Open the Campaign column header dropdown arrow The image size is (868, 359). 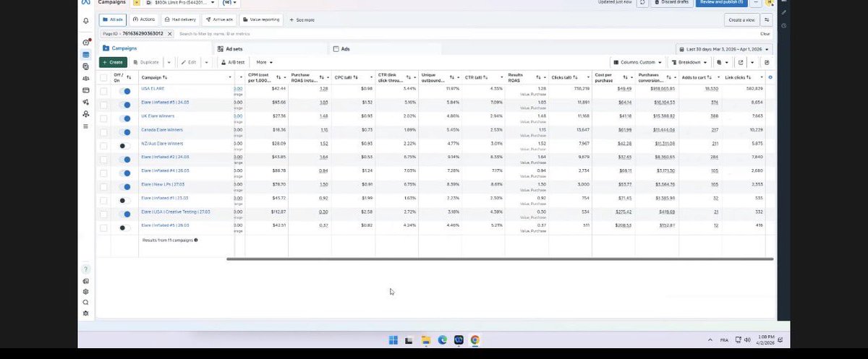(x=229, y=77)
